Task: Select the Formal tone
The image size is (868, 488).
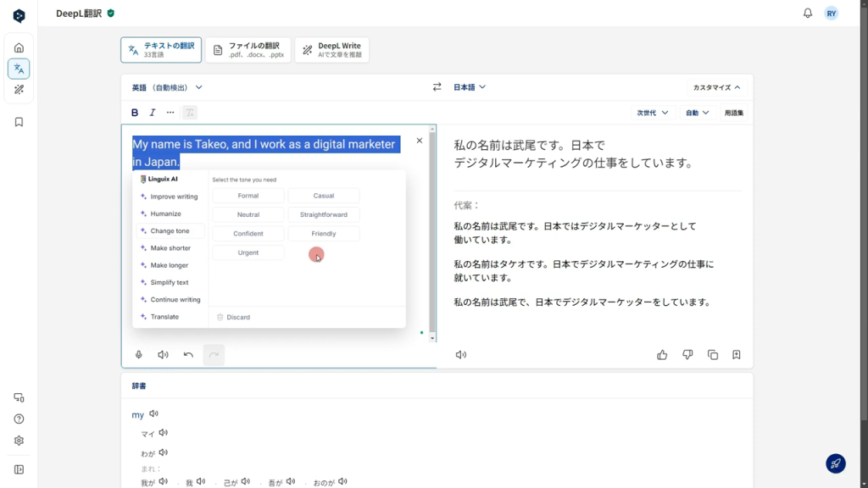Action: click(x=248, y=196)
